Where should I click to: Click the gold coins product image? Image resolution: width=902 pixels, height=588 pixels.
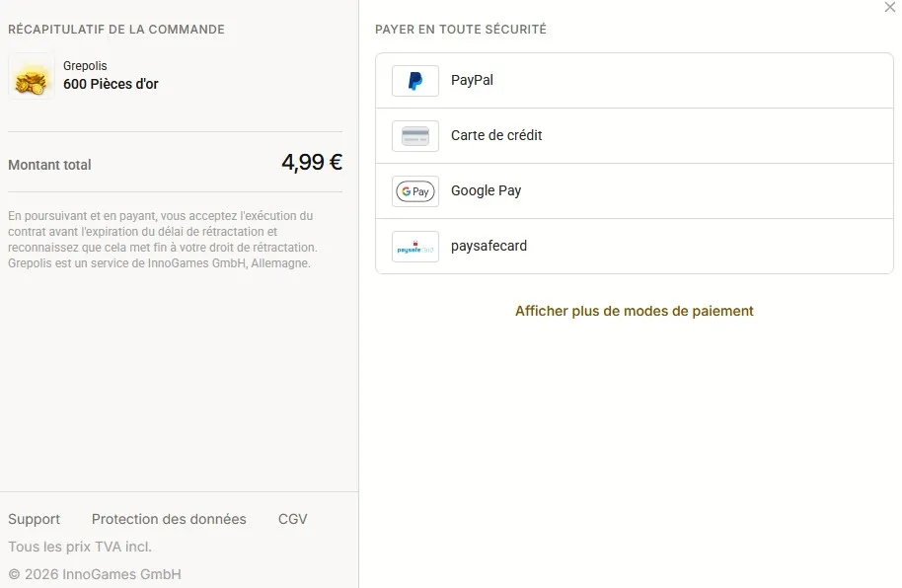coord(31,76)
